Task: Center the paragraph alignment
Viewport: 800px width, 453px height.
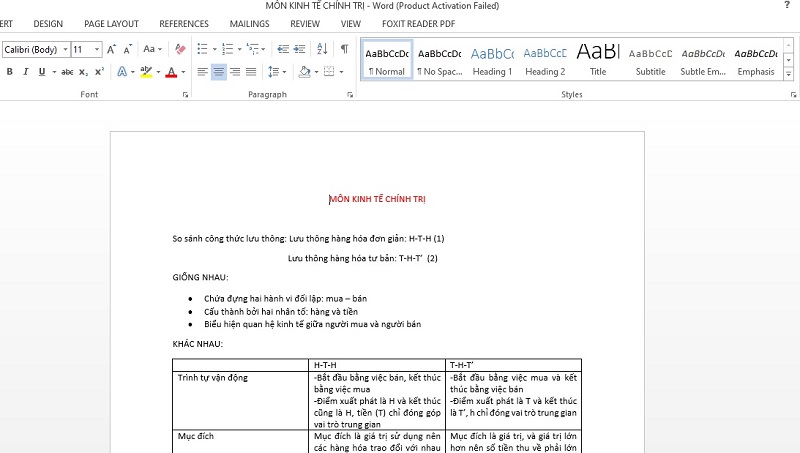Action: click(x=219, y=72)
